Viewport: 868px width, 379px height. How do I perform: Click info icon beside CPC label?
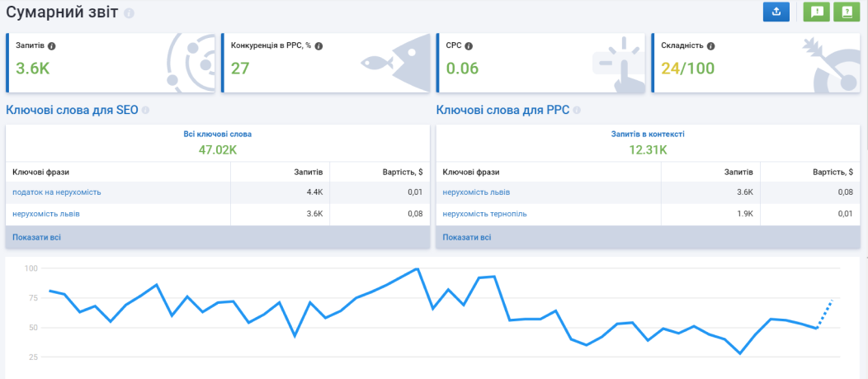point(469,46)
